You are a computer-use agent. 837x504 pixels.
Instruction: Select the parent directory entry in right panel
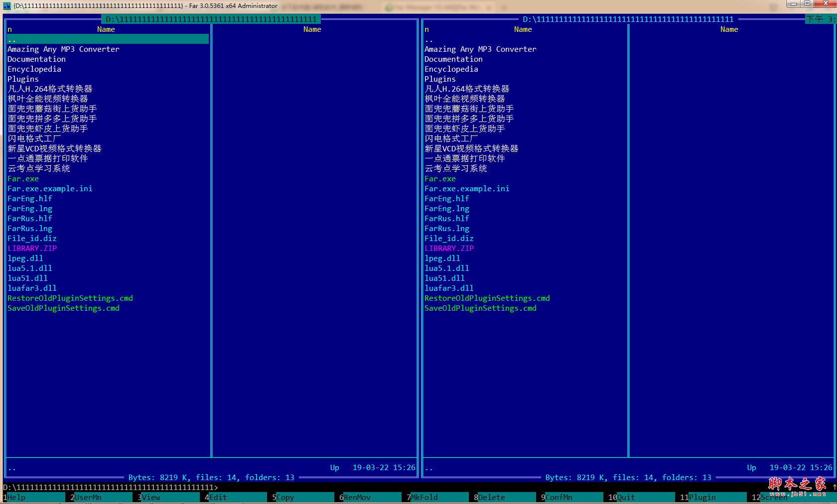tap(429, 39)
